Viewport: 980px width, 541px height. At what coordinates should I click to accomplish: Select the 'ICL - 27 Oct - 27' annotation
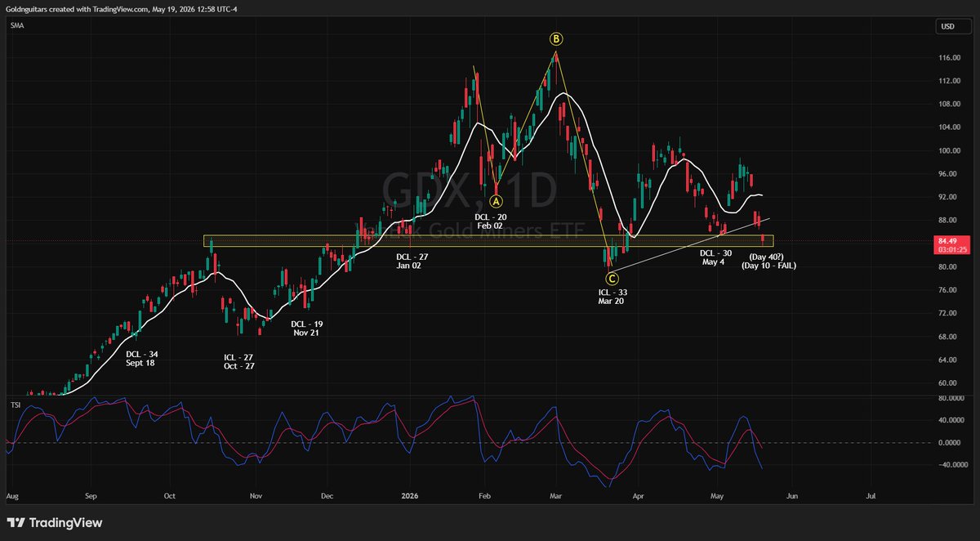click(240, 361)
